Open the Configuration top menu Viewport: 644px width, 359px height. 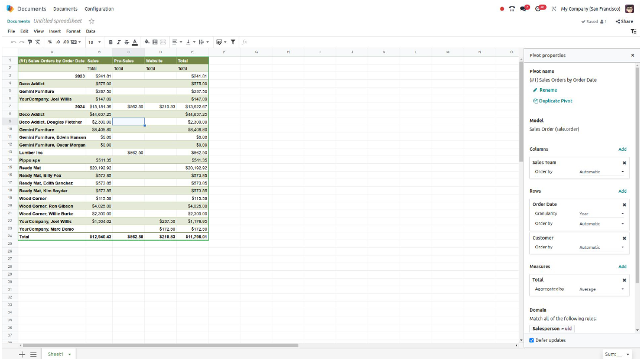point(99,9)
